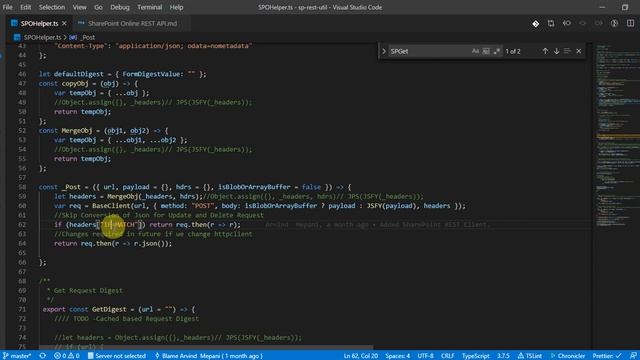Viewport: 640px width, 360px height.
Task: Click Server not selected status item
Action: [x=117, y=356]
